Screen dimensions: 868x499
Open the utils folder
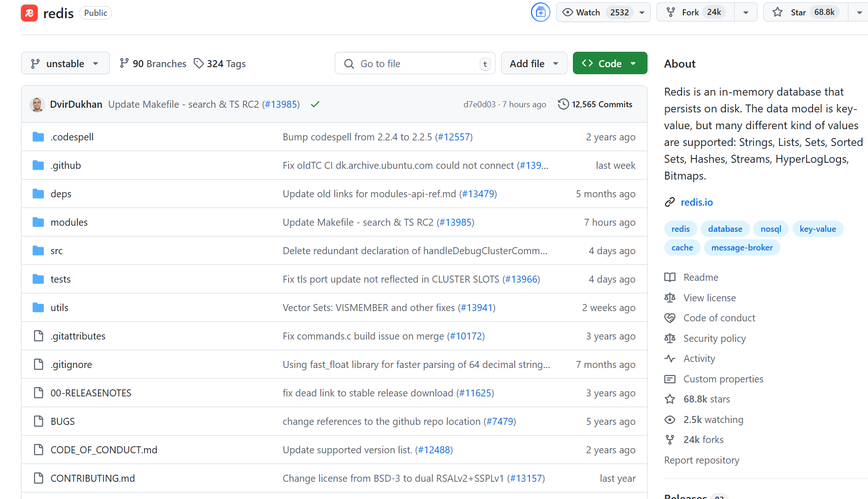pos(59,308)
